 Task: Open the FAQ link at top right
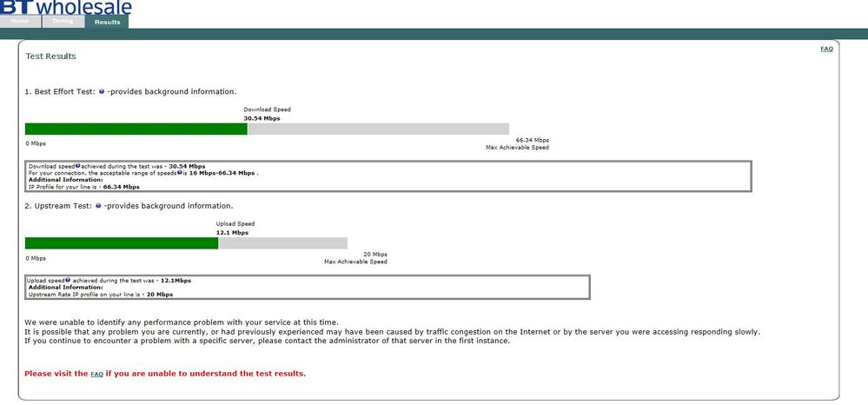(x=826, y=49)
